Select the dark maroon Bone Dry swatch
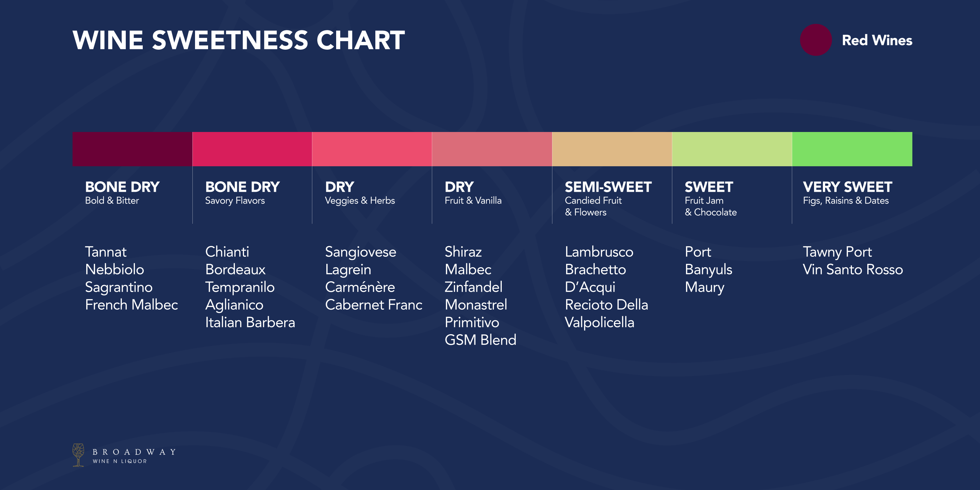Image resolution: width=980 pixels, height=490 pixels. (x=132, y=149)
